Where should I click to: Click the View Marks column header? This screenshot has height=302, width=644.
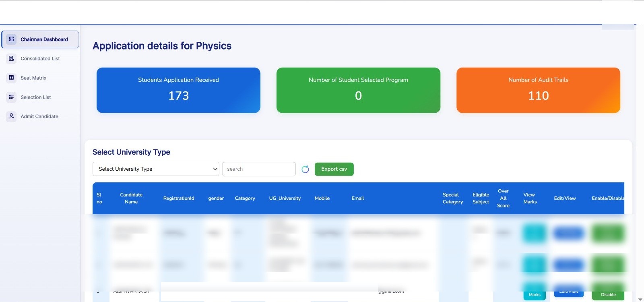click(530, 198)
